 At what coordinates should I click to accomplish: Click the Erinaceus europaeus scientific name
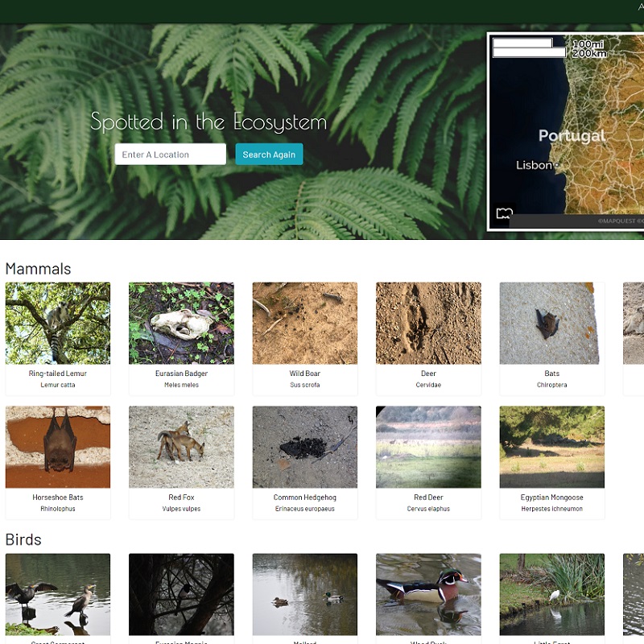coord(305,509)
